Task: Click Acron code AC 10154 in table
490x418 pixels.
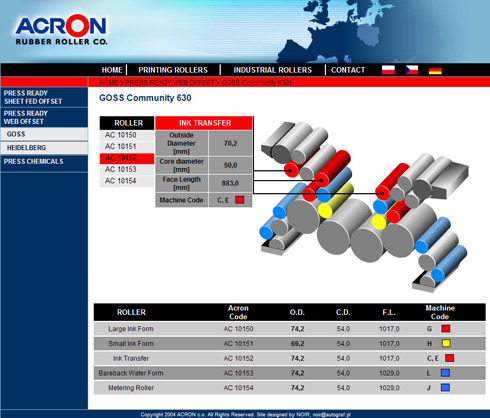Action: click(x=238, y=388)
